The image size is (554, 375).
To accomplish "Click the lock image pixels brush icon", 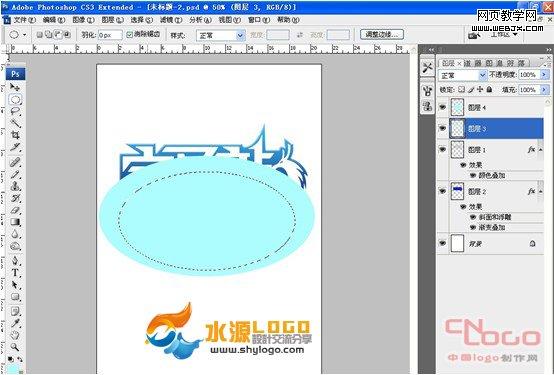I will pyautogui.click(x=471, y=90).
